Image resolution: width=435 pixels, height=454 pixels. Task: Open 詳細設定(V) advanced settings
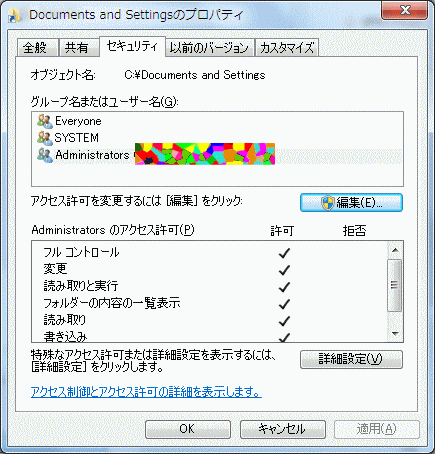(351, 359)
